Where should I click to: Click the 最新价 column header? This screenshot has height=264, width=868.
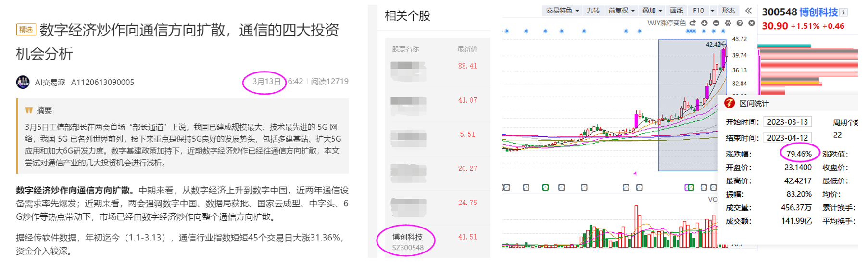[467, 49]
